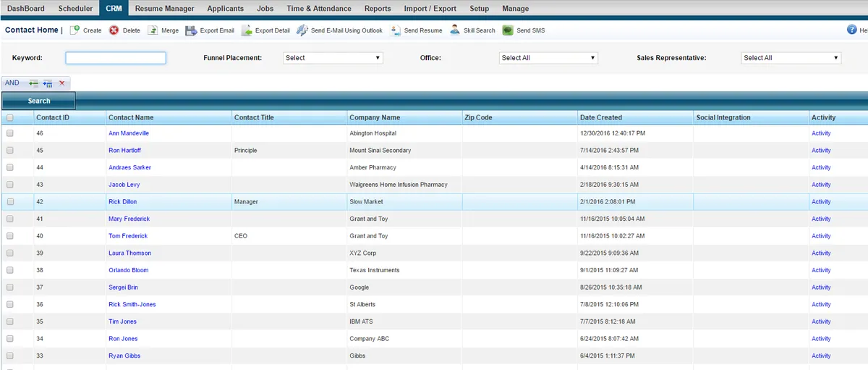Switch to the Resume Manager tab

(164, 9)
